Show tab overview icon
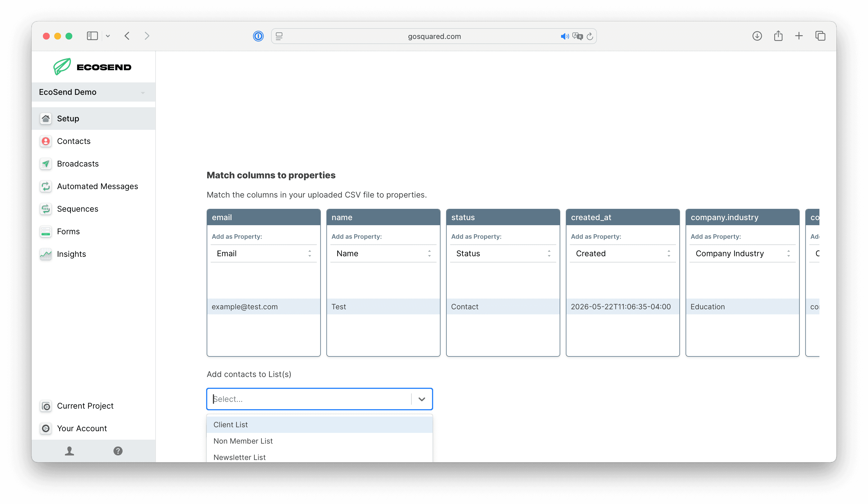The image size is (868, 504). (821, 36)
